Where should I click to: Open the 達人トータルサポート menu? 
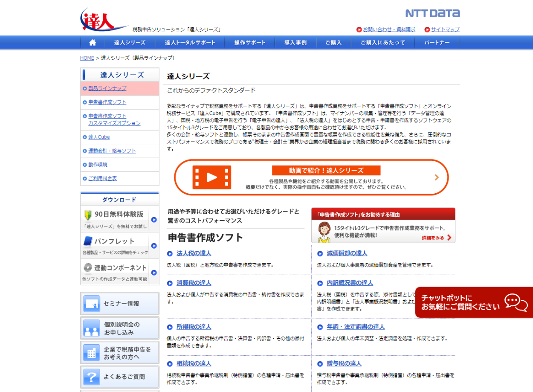pos(190,43)
